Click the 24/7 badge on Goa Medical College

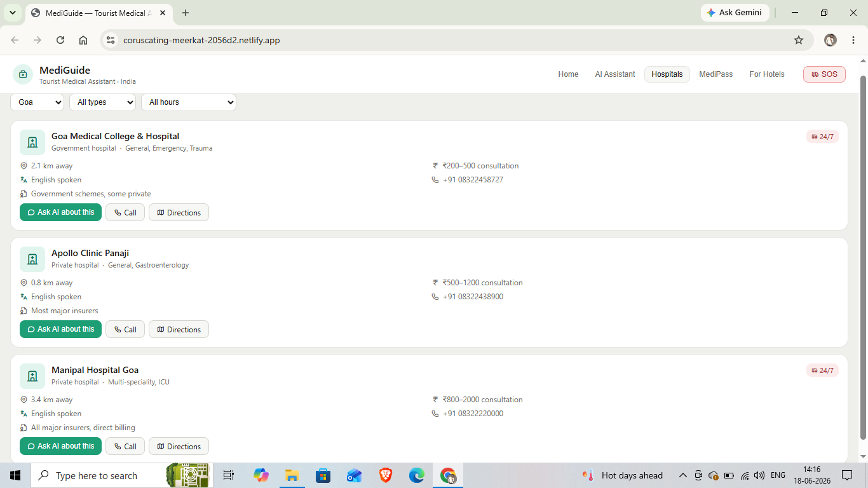(x=822, y=137)
